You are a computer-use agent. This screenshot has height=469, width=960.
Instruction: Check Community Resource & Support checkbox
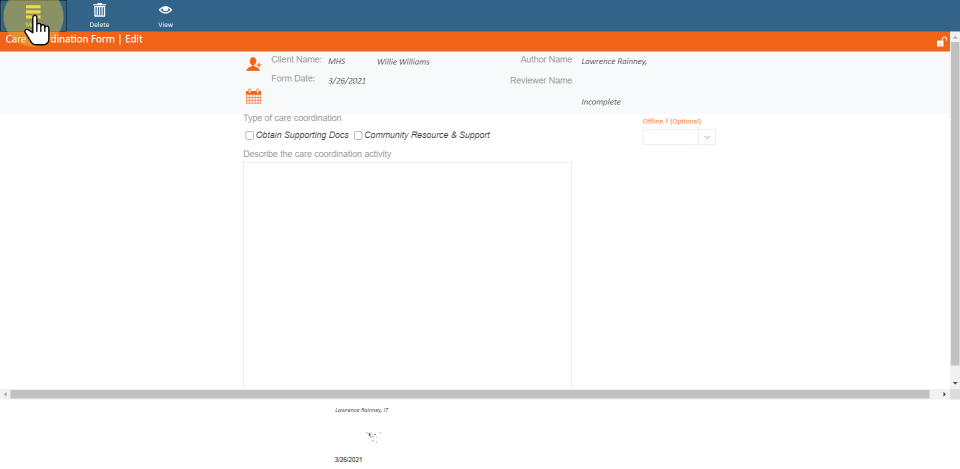358,135
